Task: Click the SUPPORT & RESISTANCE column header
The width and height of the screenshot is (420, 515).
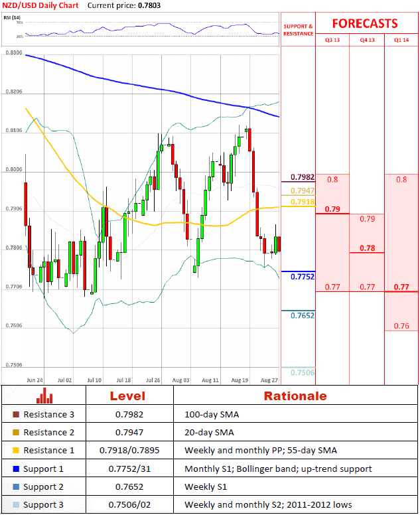Action: coord(298,30)
